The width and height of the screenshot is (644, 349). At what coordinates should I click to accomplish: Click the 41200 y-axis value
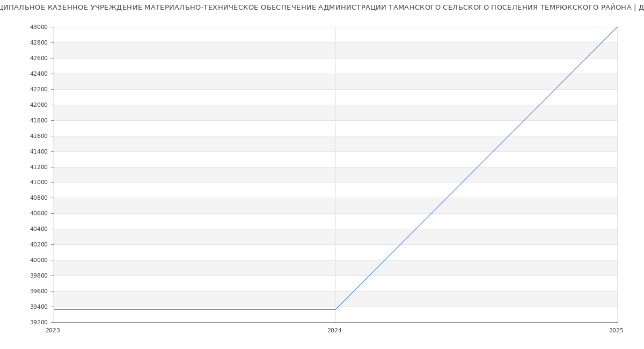pos(39,168)
